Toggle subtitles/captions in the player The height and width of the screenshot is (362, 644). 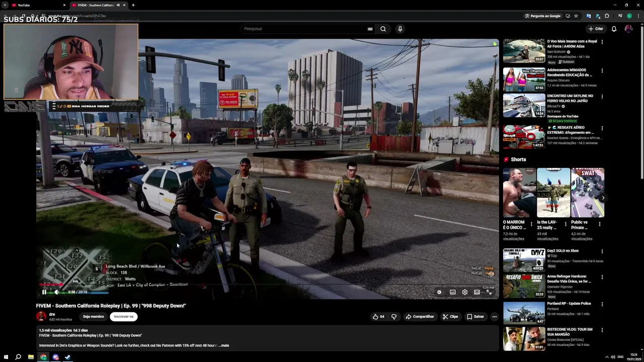point(452,292)
